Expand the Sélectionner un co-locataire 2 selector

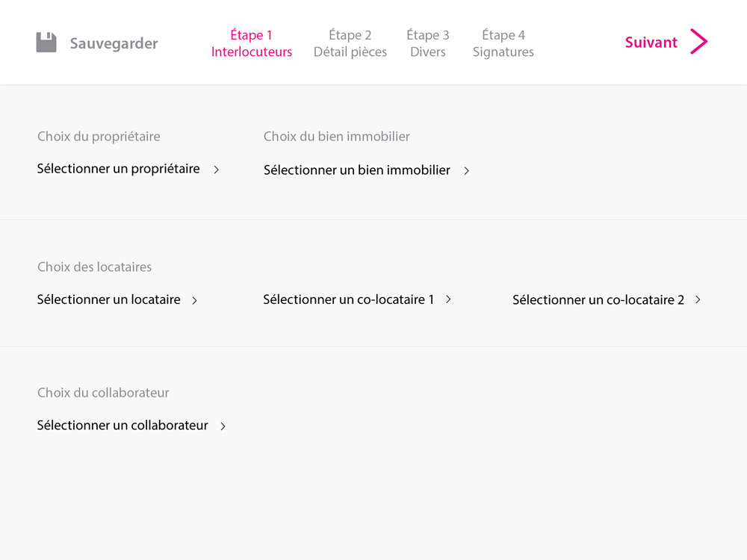(x=607, y=299)
